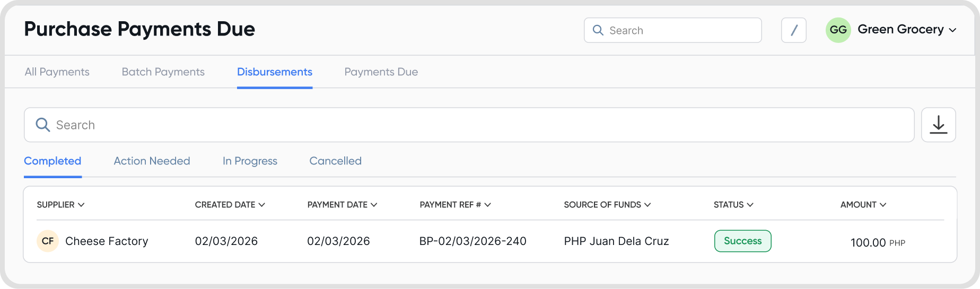980x289 pixels.
Task: Click the Success status badge
Action: click(742, 241)
